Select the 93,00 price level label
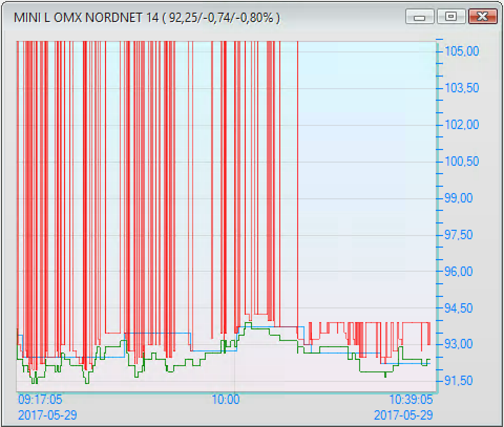Image resolution: width=504 pixels, height=427 pixels. (x=458, y=344)
